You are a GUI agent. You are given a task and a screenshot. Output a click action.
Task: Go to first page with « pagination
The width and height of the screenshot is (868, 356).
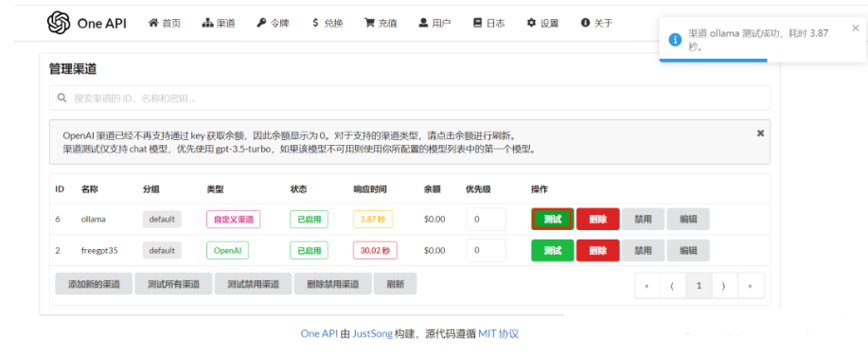(x=647, y=286)
